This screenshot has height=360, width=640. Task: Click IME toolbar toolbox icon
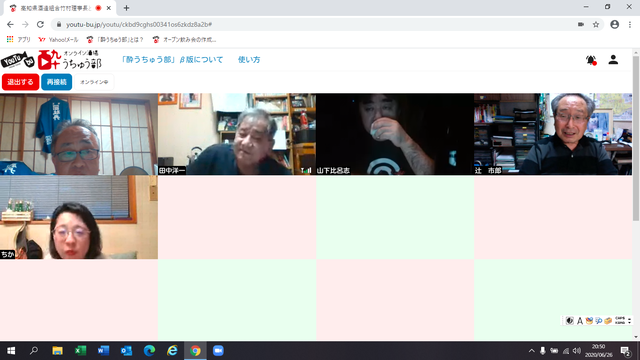(x=608, y=321)
